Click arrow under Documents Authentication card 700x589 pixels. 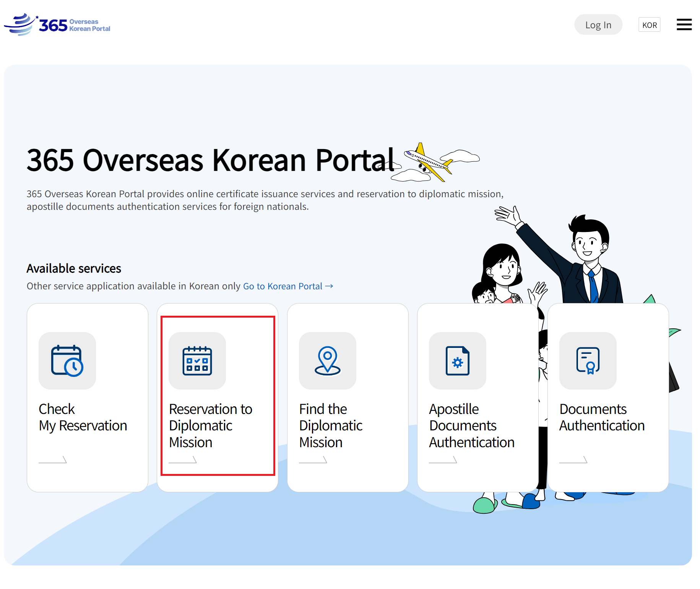click(573, 459)
